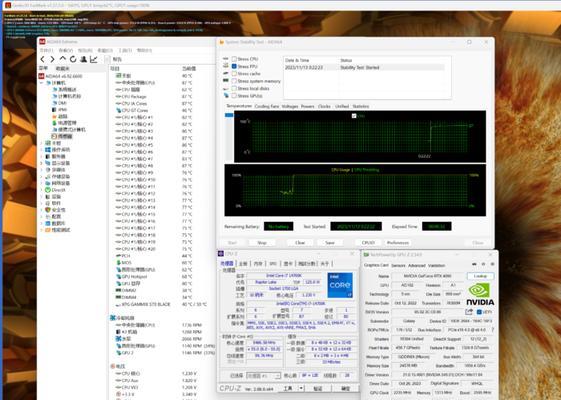This screenshot has width=561, height=400.
Task: Expand the 软件 node in AIDA64 tree
Action: point(42,203)
